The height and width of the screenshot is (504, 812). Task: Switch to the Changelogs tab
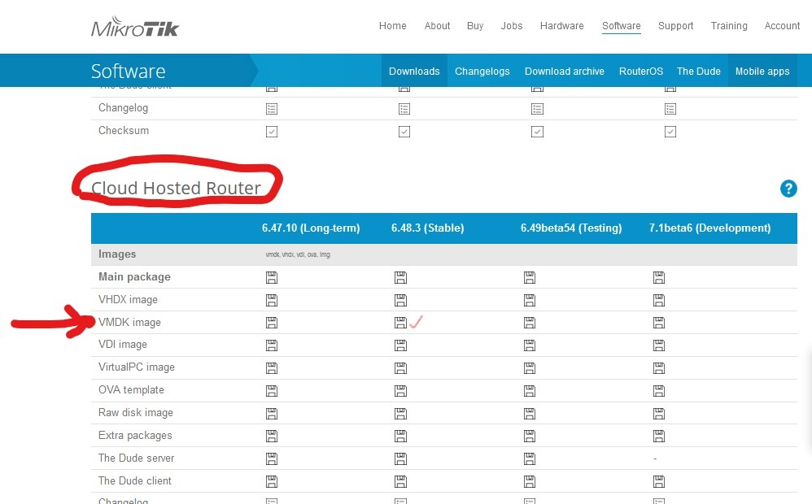click(x=482, y=72)
